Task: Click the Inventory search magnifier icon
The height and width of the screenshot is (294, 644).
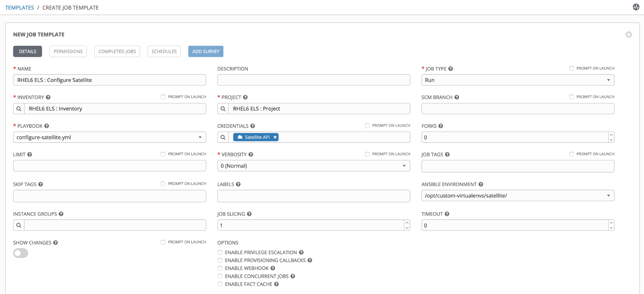Action: pos(19,109)
